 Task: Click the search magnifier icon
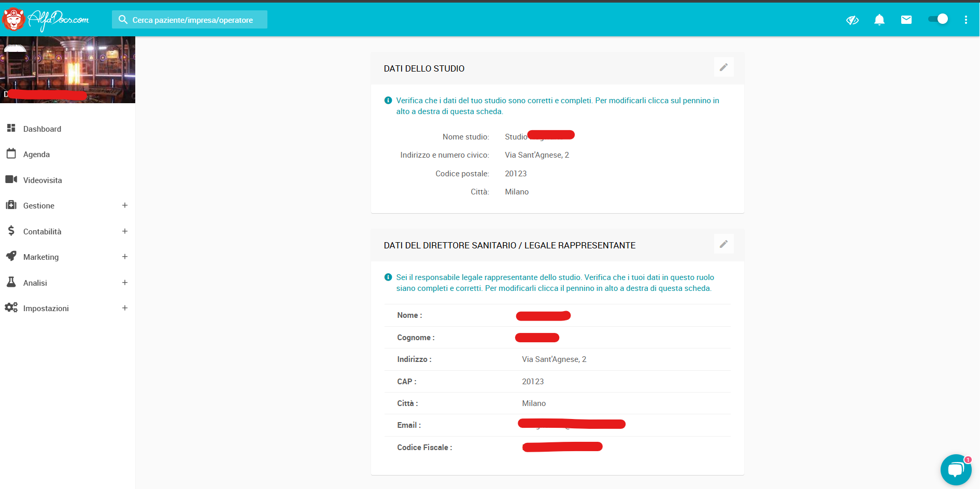point(123,20)
